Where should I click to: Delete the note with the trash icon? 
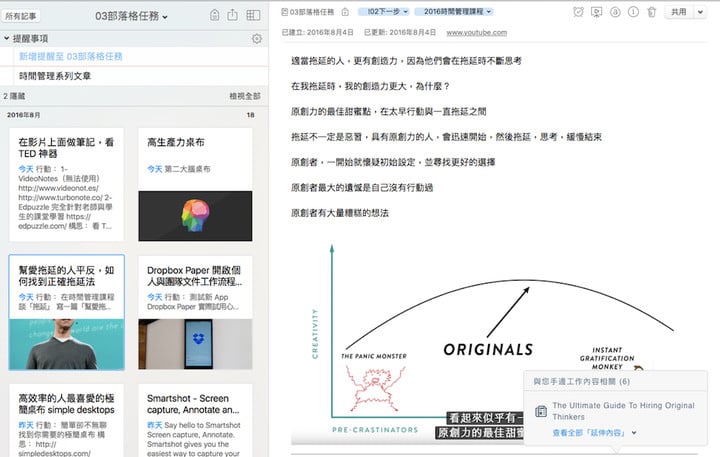[x=652, y=12]
